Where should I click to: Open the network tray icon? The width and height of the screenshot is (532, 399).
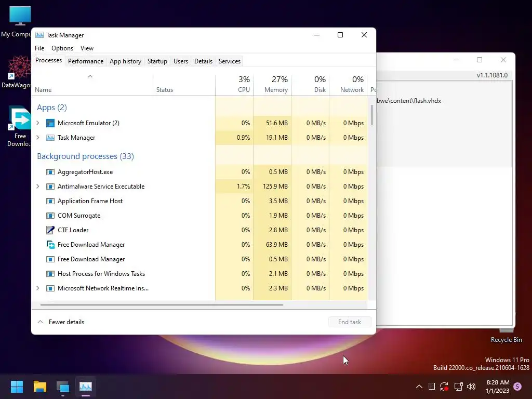(458, 387)
